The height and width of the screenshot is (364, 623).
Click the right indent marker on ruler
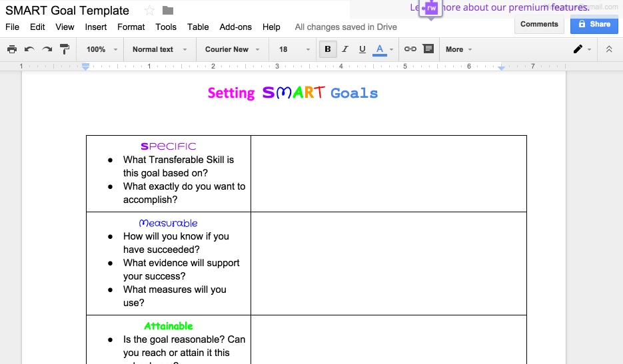pos(502,69)
